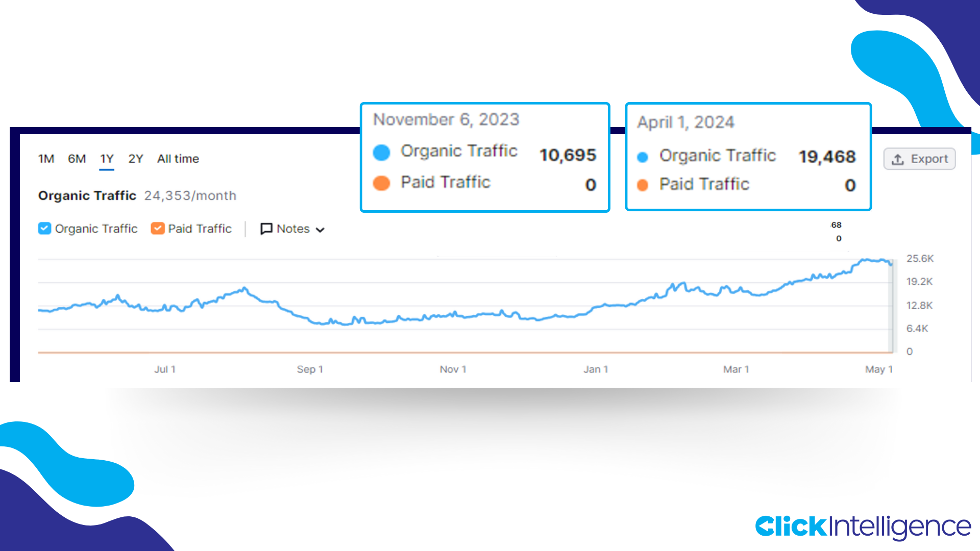980x551 pixels.
Task: Click the blue Organic Traffic dot in November tooltip
Action: tap(381, 152)
